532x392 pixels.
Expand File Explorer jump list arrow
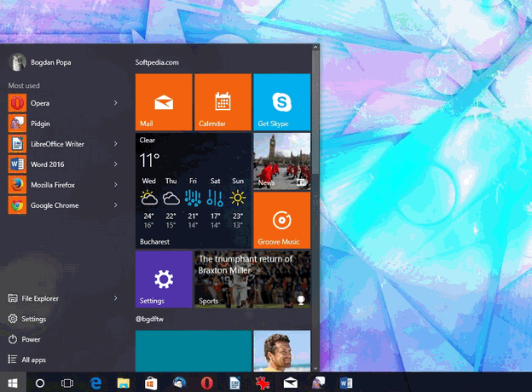pos(116,298)
